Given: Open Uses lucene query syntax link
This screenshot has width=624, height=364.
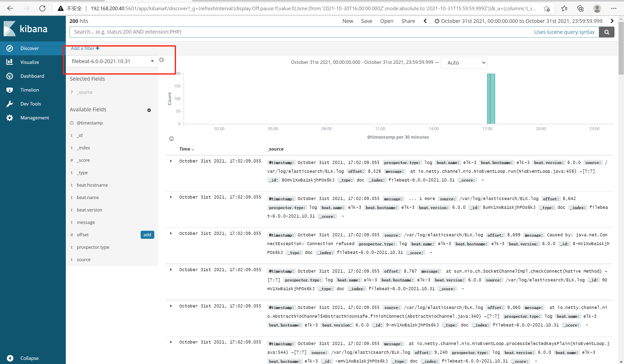Looking at the screenshot, I should [x=564, y=32].
